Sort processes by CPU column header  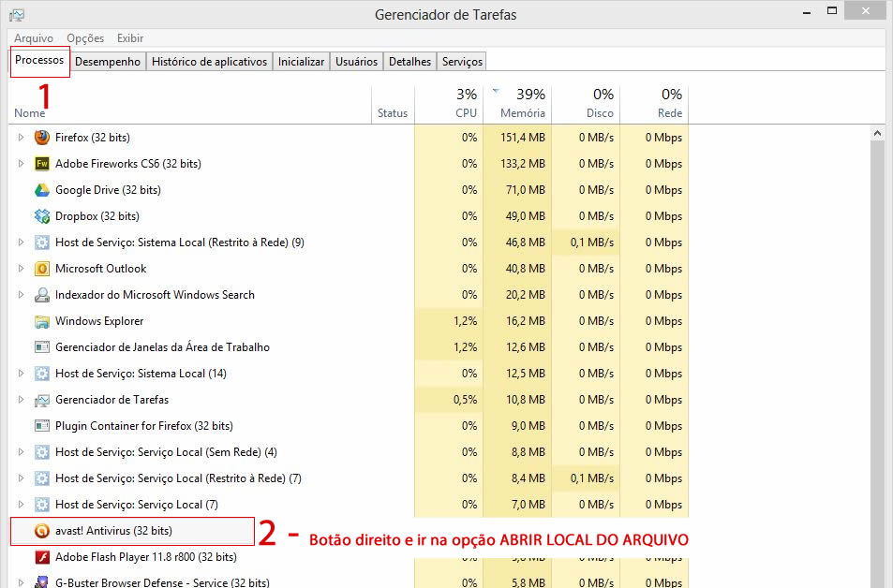pos(466,112)
